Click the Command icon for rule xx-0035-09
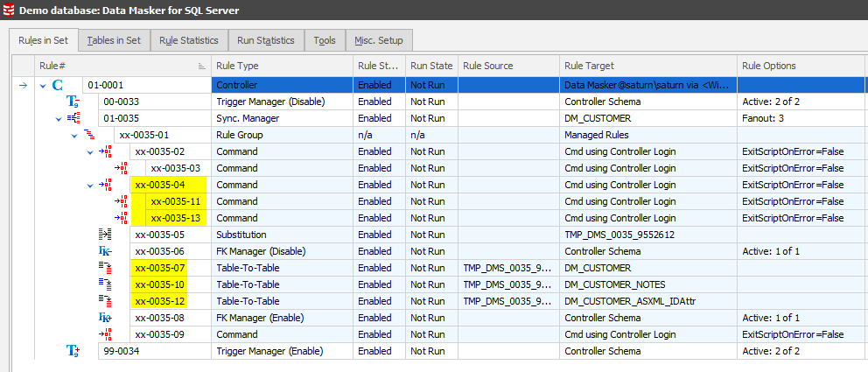Screen dimensions: 868x372 [x=106, y=334]
